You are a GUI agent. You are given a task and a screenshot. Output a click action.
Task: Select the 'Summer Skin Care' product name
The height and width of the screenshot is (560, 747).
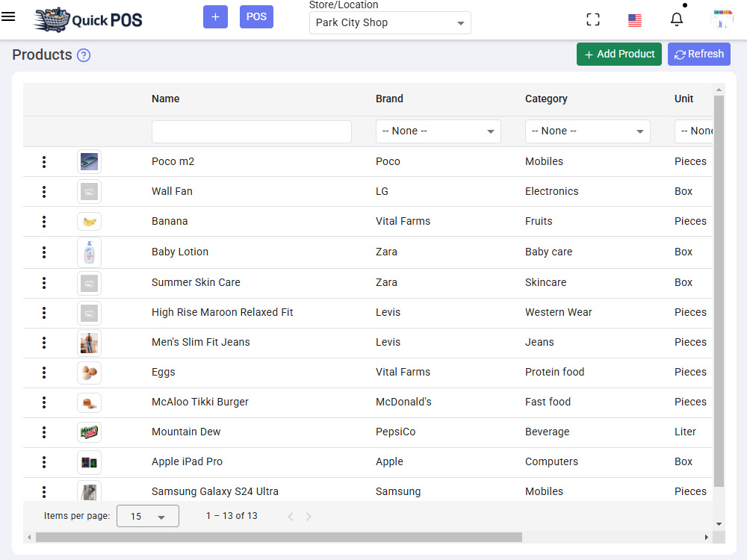click(196, 282)
